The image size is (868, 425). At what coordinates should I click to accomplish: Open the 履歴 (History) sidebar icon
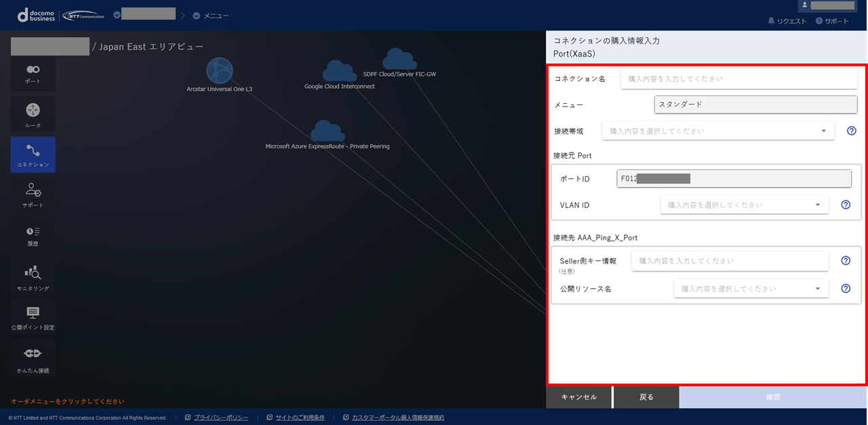[33, 235]
